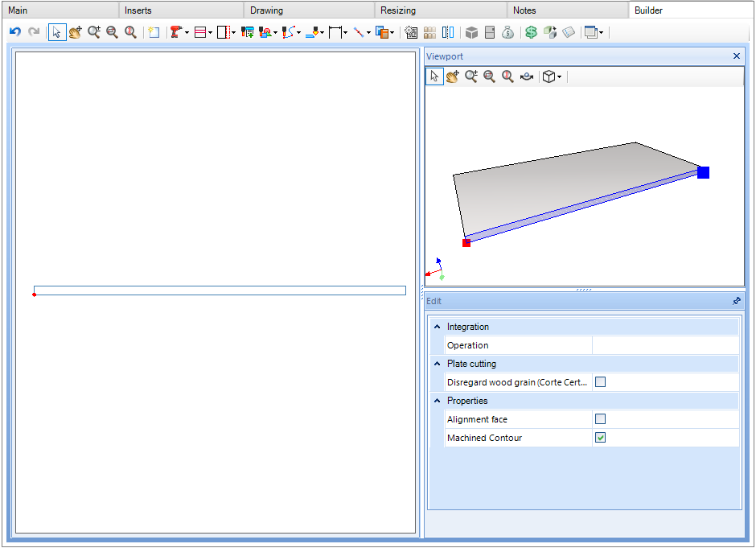Pin the Edit panel with pushpin icon

point(736,301)
